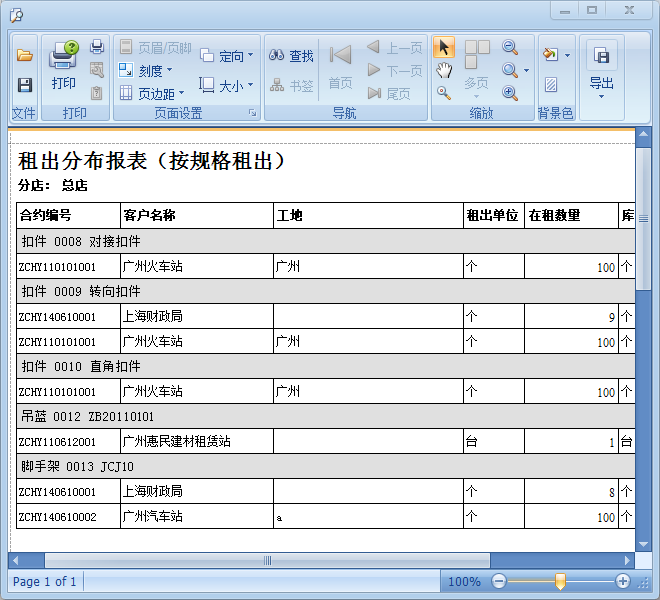
Task: Click the watermark icon in 背景色 group
Action: [x=551, y=85]
